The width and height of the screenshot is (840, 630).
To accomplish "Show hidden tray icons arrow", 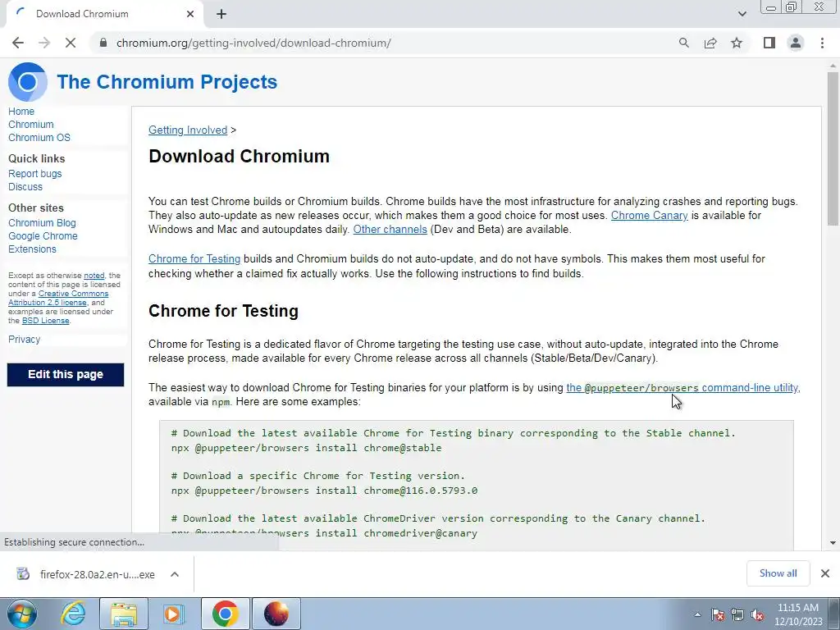I will [697, 614].
